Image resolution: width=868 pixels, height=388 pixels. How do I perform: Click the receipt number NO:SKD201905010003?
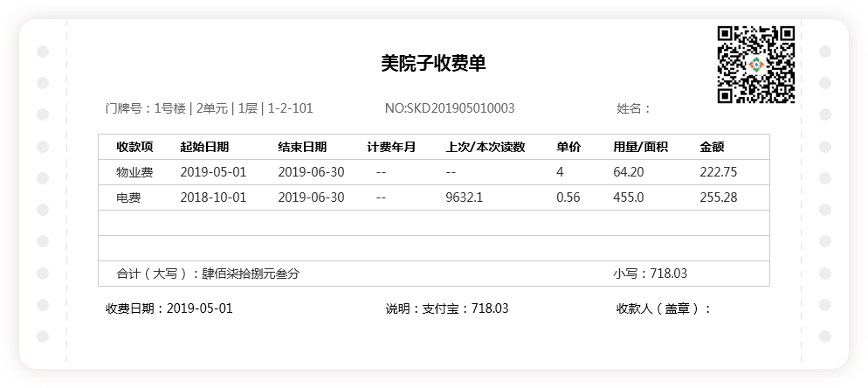(x=450, y=108)
